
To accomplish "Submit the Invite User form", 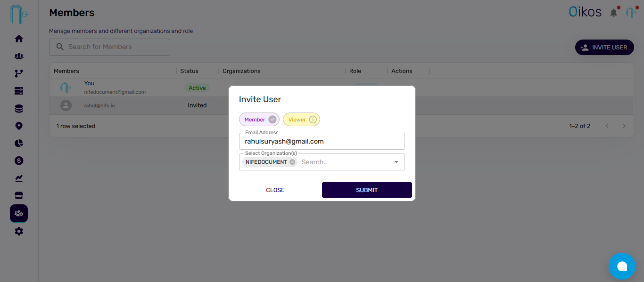I will tap(367, 190).
